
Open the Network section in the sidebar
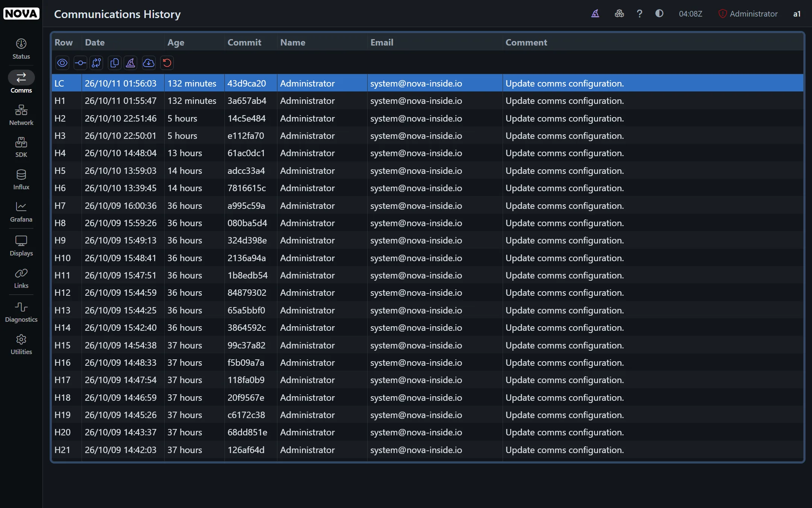coord(21,115)
